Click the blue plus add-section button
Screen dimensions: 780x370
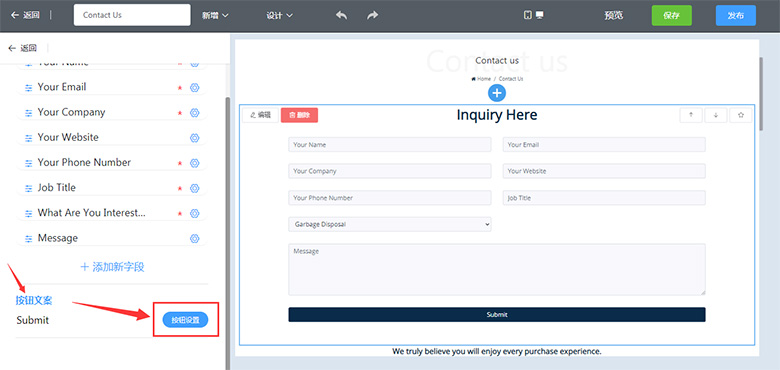pos(497,93)
